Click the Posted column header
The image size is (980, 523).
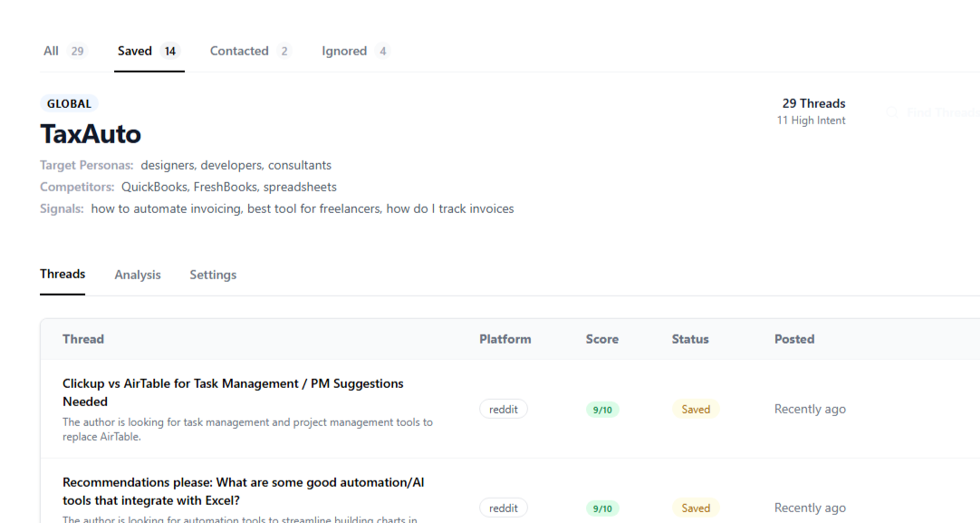coord(794,339)
